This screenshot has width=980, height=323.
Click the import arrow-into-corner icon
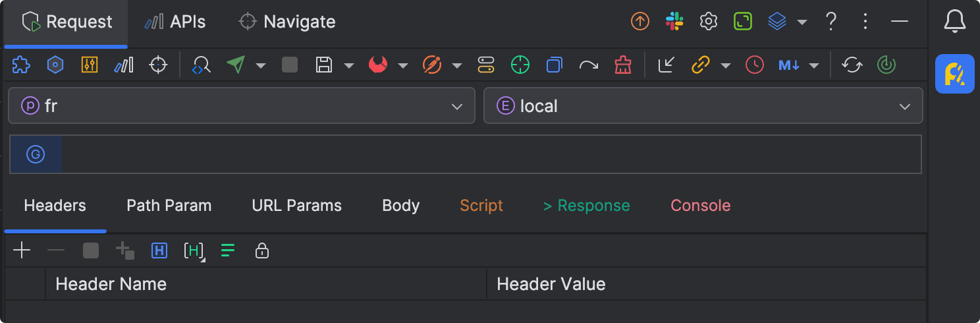(667, 65)
